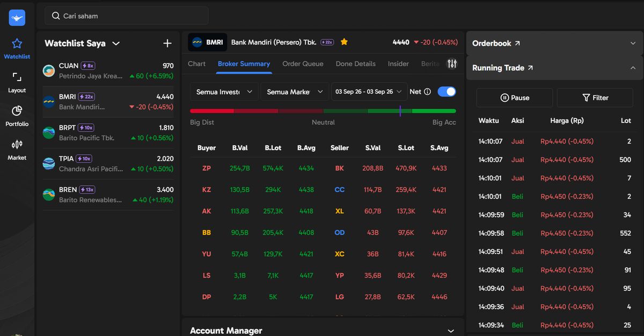Select CUAN Petrindo Jaya watchlist row

[108, 71]
